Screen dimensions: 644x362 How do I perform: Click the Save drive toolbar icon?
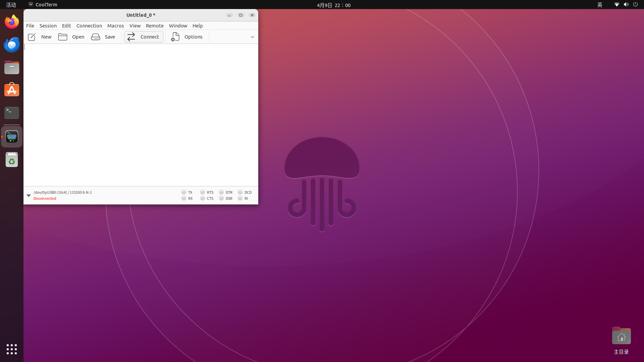point(96,37)
